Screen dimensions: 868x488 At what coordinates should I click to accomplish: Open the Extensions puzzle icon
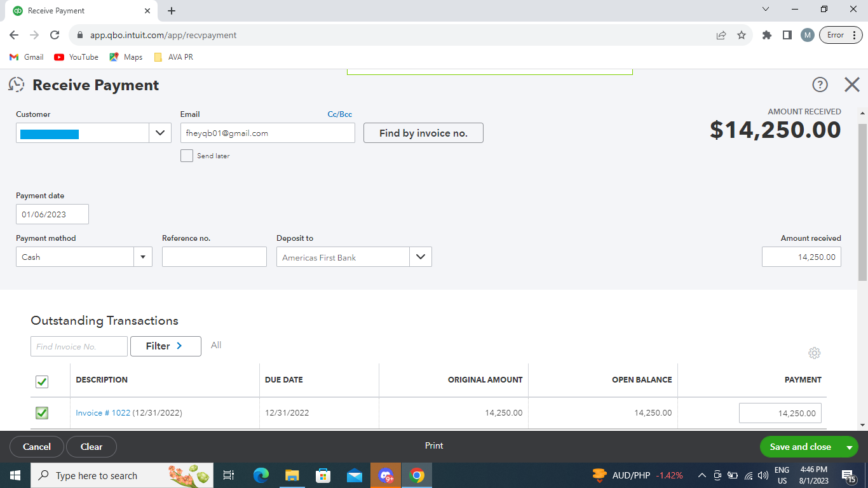(767, 35)
